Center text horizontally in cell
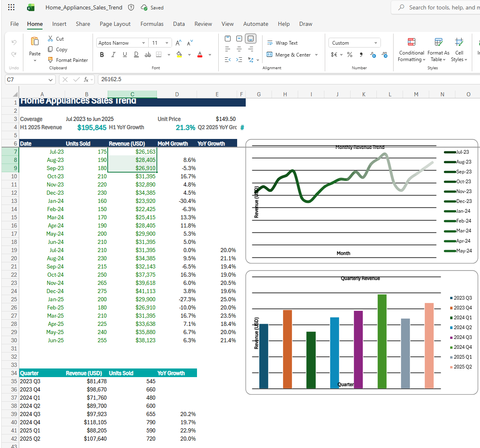The height and width of the screenshot is (448, 480). (x=239, y=49)
